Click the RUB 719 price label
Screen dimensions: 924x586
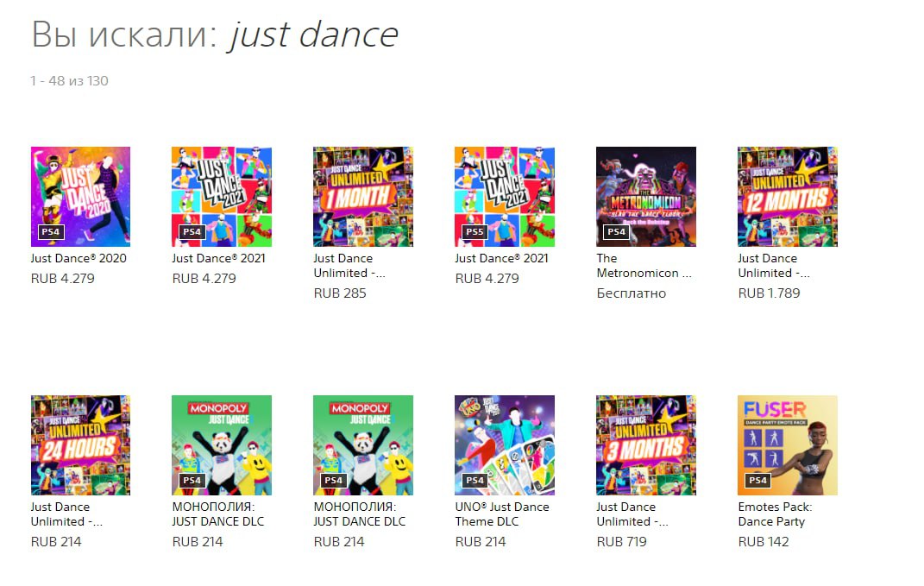(621, 542)
